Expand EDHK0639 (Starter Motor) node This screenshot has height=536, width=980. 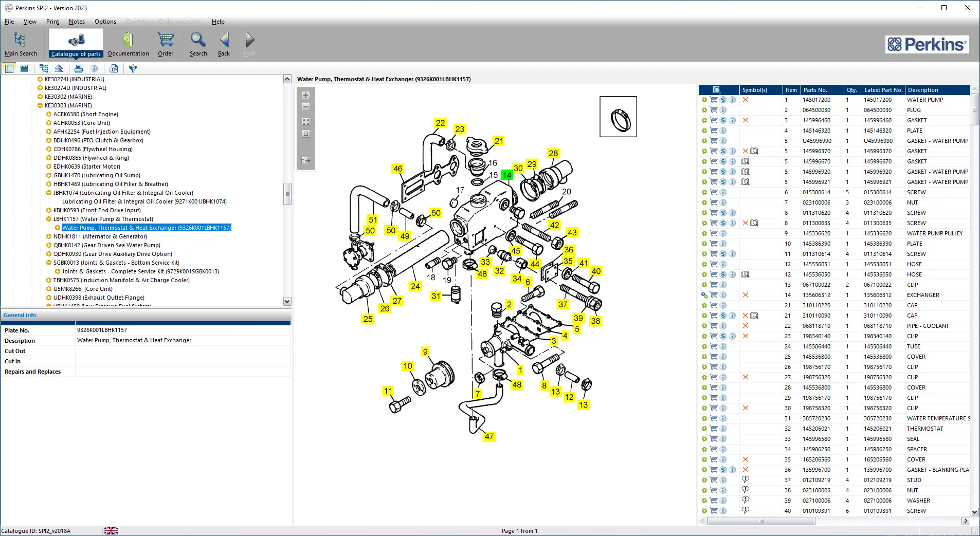tap(49, 167)
